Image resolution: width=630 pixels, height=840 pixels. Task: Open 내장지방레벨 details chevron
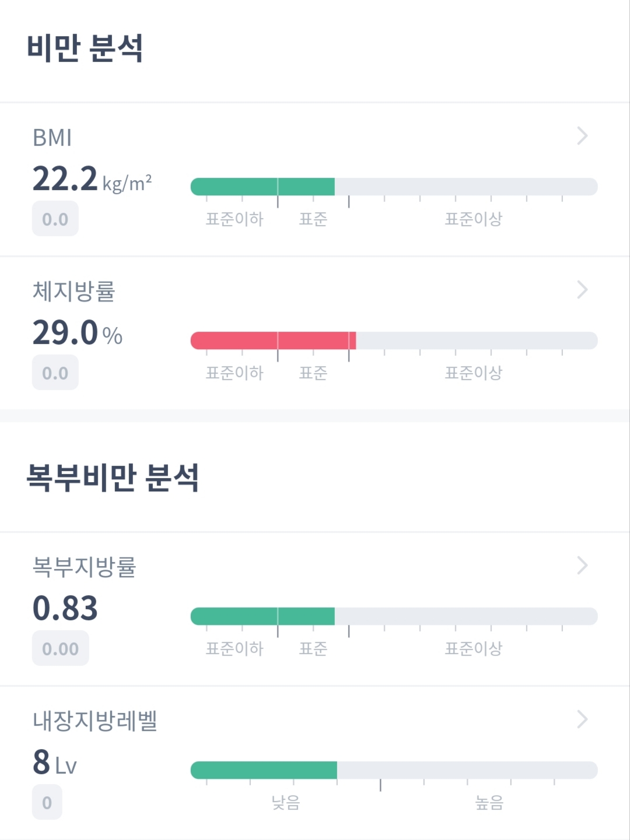[x=582, y=719]
